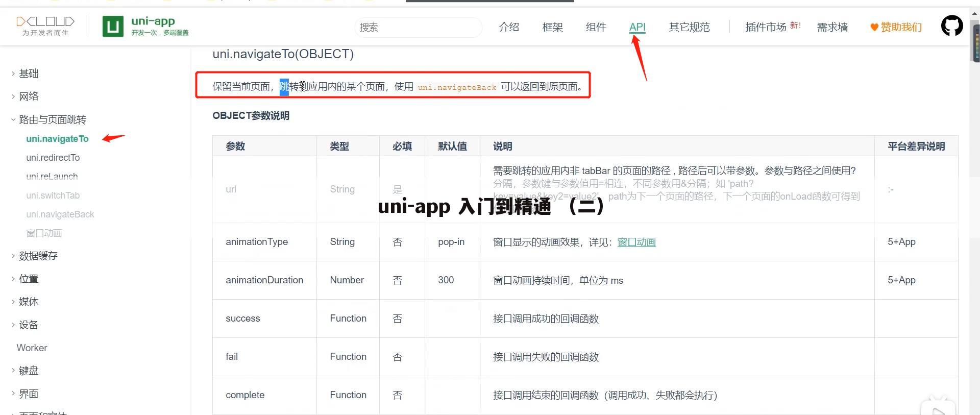
Task: Expand the 键盘 section chevron
Action: click(x=13, y=371)
